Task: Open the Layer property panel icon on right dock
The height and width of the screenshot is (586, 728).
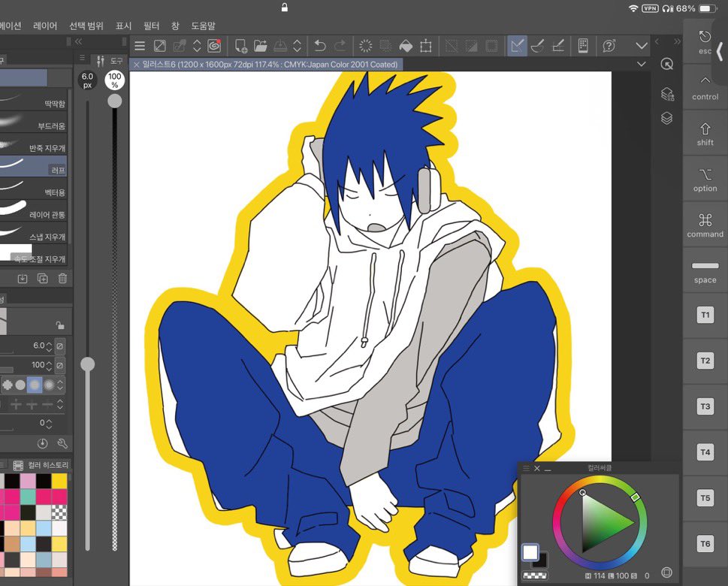Action: [x=667, y=94]
